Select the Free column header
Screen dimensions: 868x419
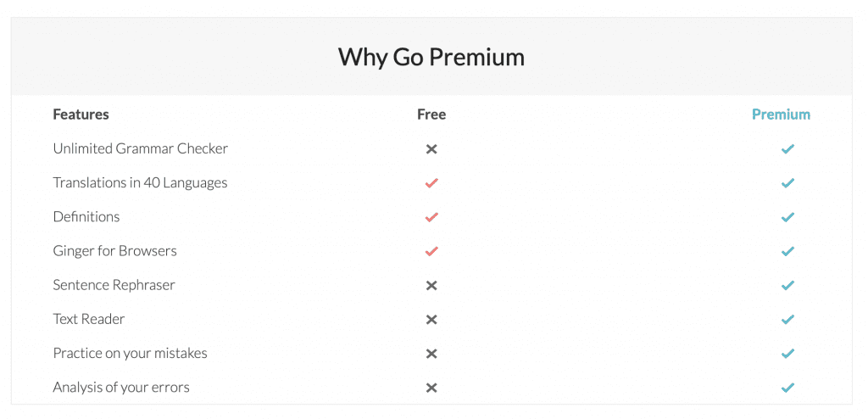(431, 115)
